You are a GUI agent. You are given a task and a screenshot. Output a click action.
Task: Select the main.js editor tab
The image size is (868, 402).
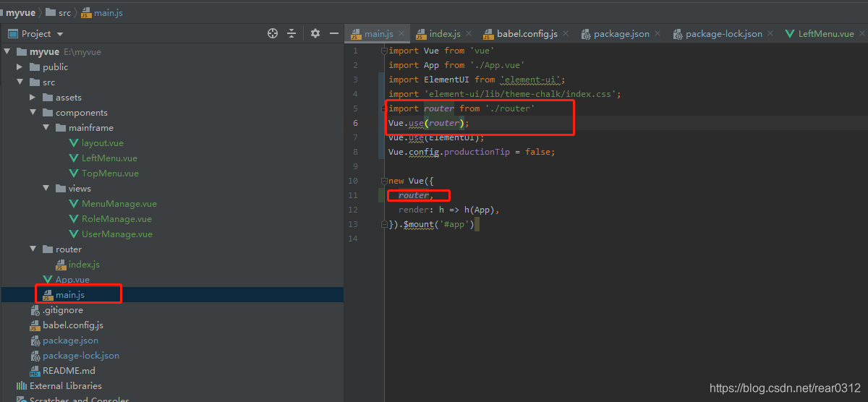(x=378, y=34)
